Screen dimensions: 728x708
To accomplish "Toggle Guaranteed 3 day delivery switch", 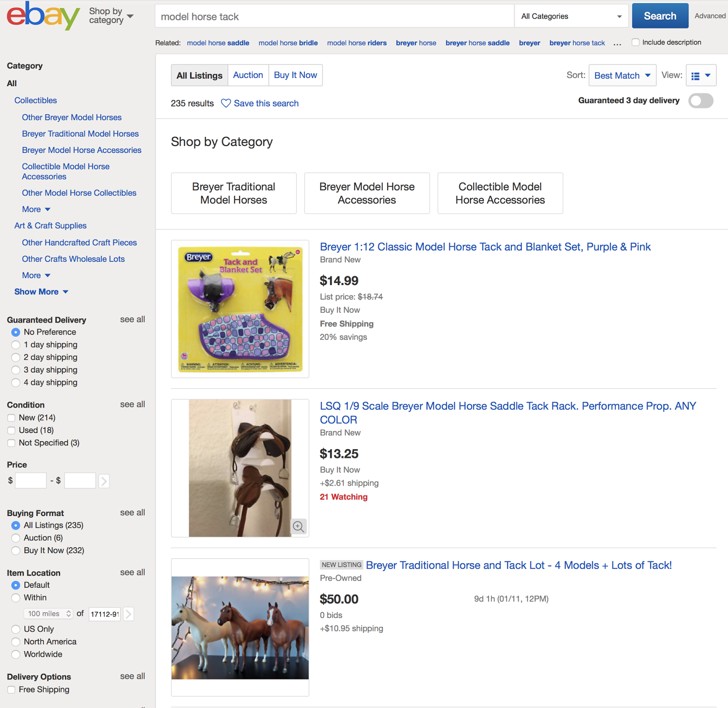I will [x=700, y=101].
